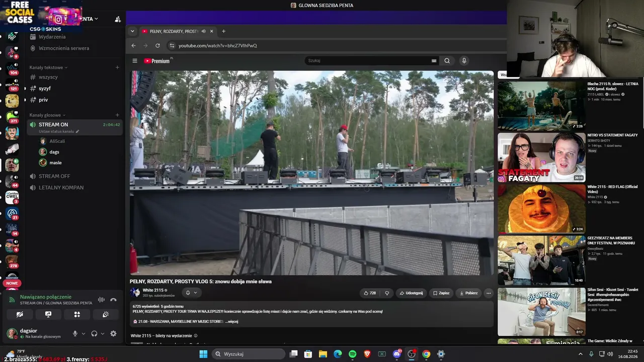Open the browser tab list dropdown
This screenshot has width=644, height=362.
pyautogui.click(x=132, y=31)
